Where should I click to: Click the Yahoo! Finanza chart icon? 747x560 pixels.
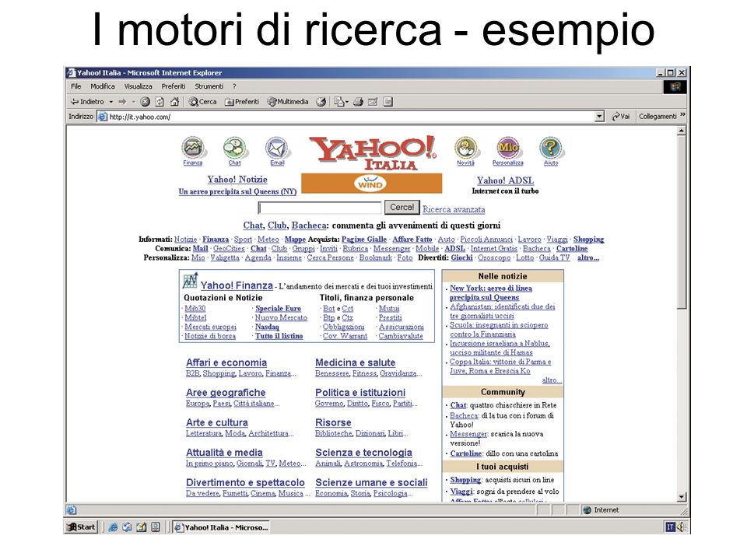click(190, 281)
